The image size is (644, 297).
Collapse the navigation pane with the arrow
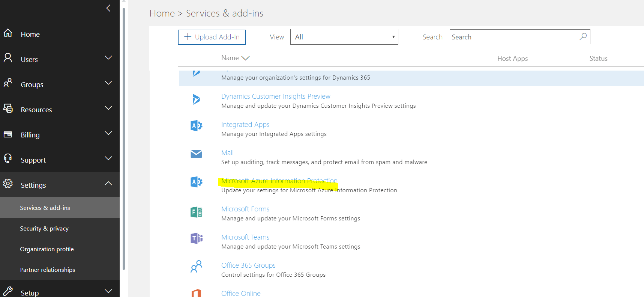click(108, 8)
